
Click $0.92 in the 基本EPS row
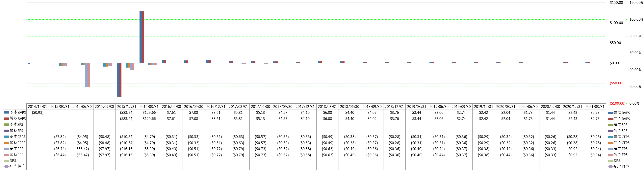(x=573, y=149)
